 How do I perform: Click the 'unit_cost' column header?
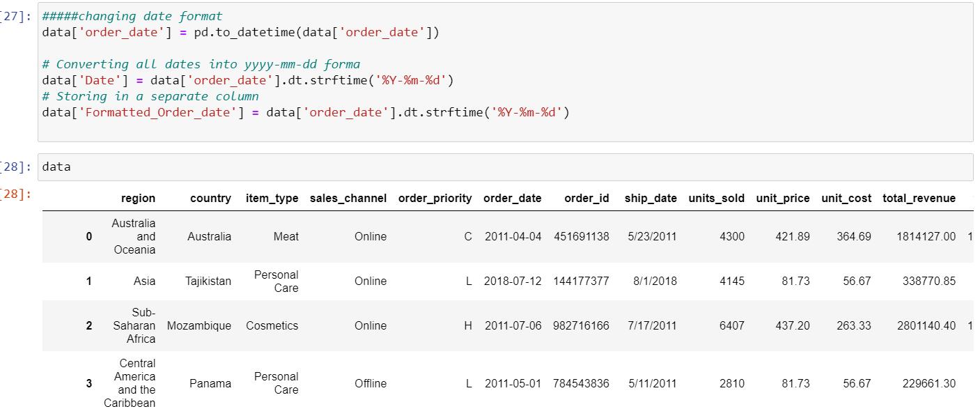(x=846, y=199)
